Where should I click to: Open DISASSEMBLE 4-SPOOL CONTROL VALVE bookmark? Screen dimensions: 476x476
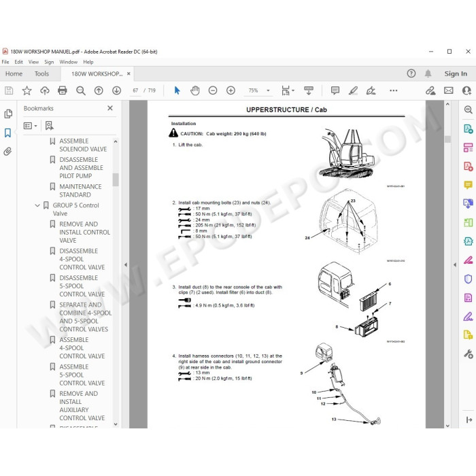click(x=82, y=259)
